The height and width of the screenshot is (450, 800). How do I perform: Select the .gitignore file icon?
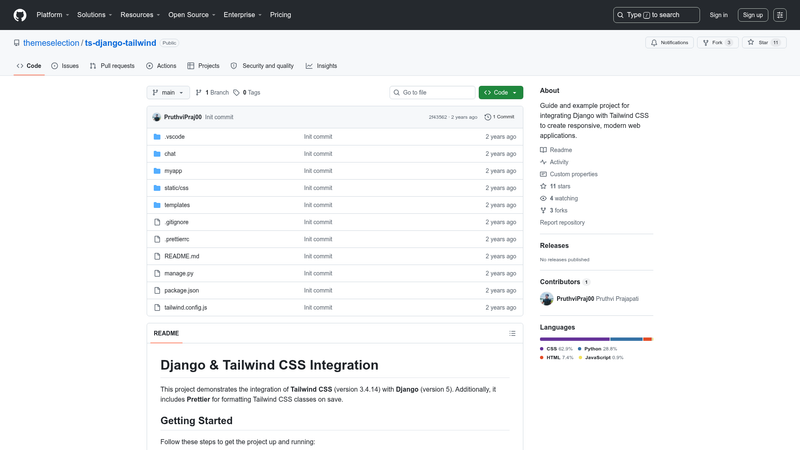[157, 222]
